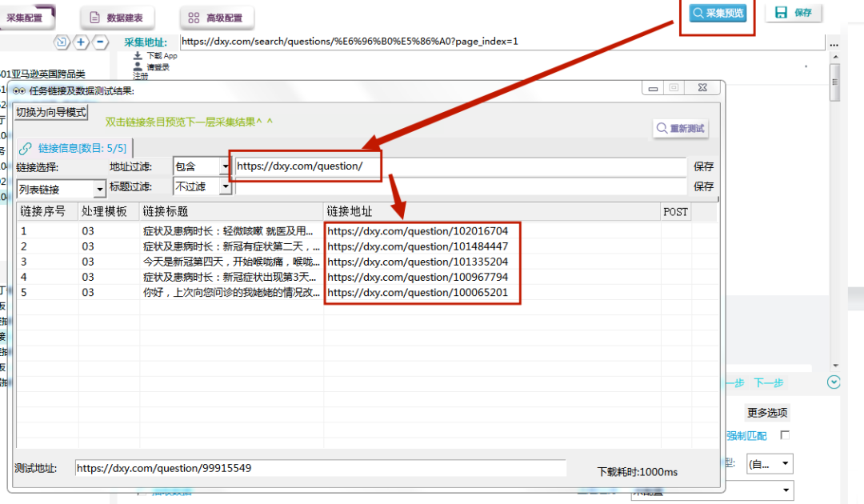Image resolution: width=864 pixels, height=504 pixels.
Task: Click the 采集地址 URL input field
Action: [x=502, y=42]
